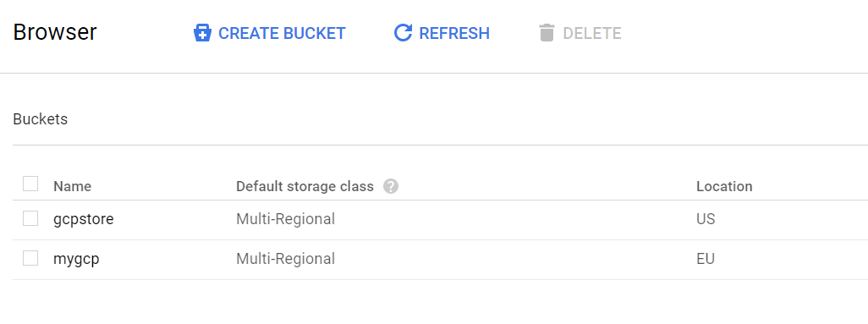Click the DELETE text label

(591, 33)
